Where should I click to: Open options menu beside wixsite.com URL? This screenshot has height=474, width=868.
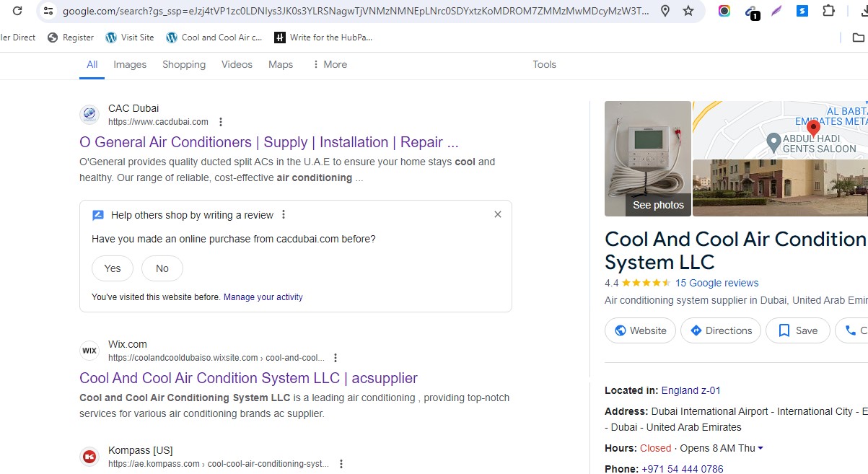336,358
